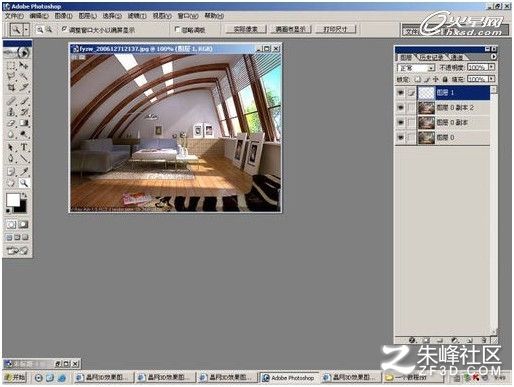This screenshot has height=387, width=514.
Task: Expand the 不透明度 opacity arrow
Action: coord(492,67)
